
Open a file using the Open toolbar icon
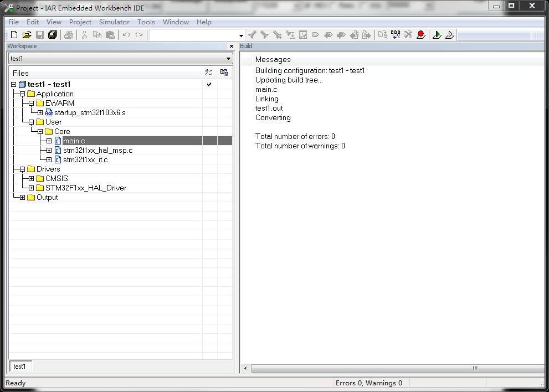click(x=26, y=34)
